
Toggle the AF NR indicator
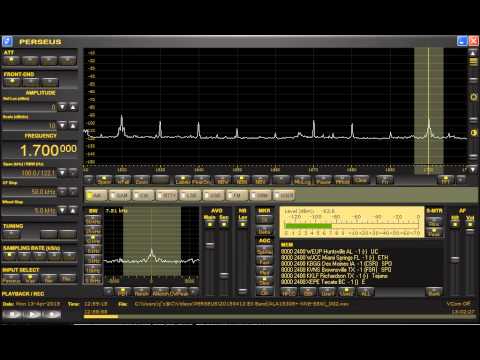(455, 225)
